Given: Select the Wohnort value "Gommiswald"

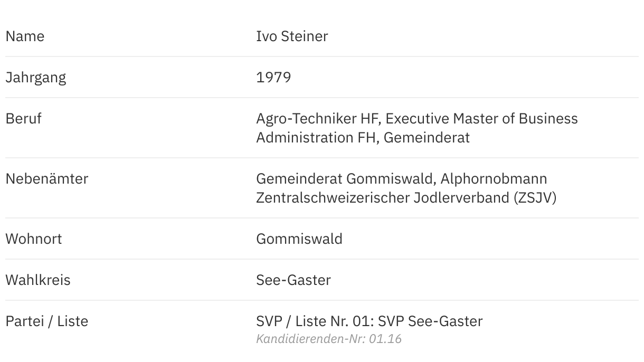Looking at the screenshot, I should (299, 239).
